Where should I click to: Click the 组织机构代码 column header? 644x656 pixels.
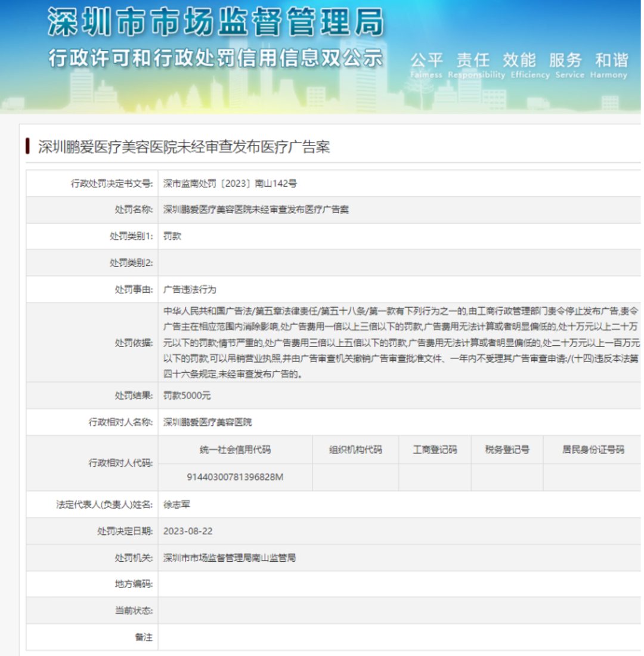[x=355, y=450]
